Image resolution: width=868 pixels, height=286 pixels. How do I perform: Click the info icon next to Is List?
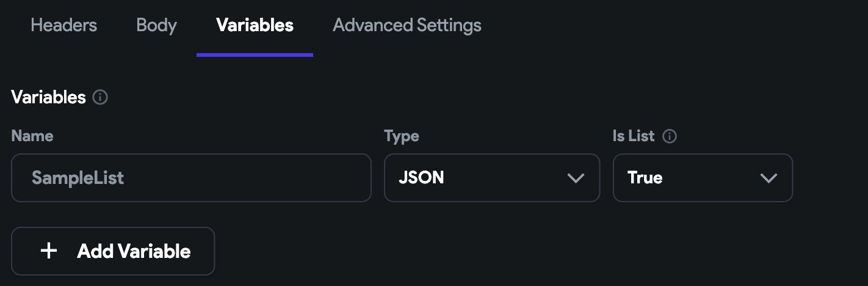(670, 136)
